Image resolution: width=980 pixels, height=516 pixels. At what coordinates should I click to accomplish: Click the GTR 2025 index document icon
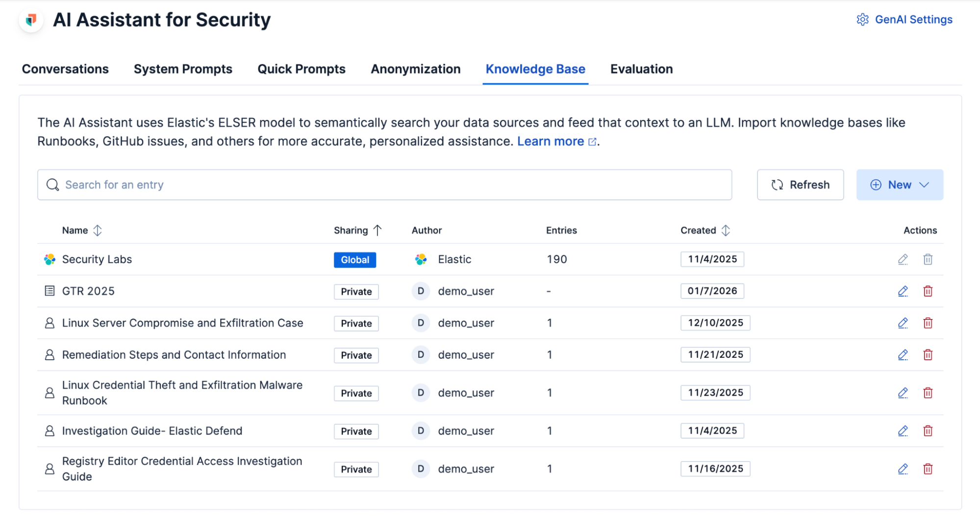point(50,291)
